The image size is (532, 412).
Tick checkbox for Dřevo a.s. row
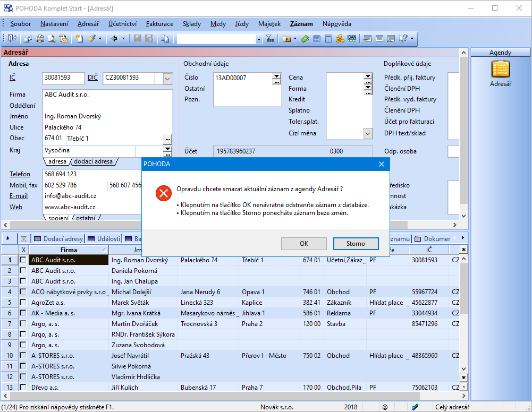point(23,387)
